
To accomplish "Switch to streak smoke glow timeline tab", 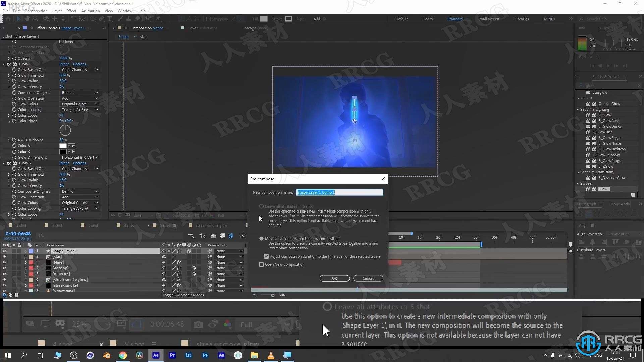I will point(211,225).
